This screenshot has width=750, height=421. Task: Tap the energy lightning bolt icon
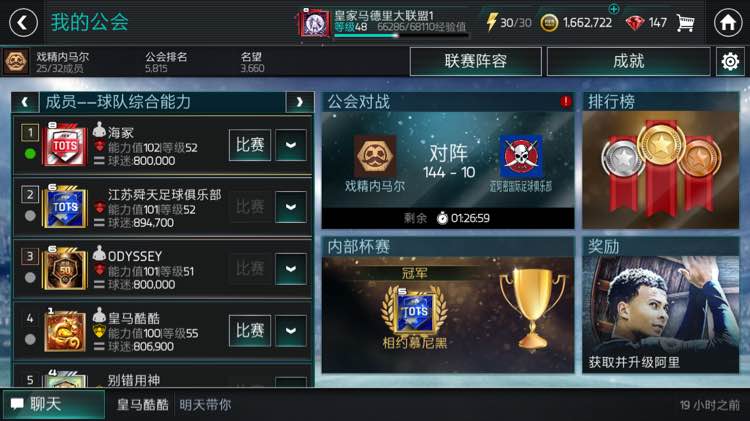[491, 22]
